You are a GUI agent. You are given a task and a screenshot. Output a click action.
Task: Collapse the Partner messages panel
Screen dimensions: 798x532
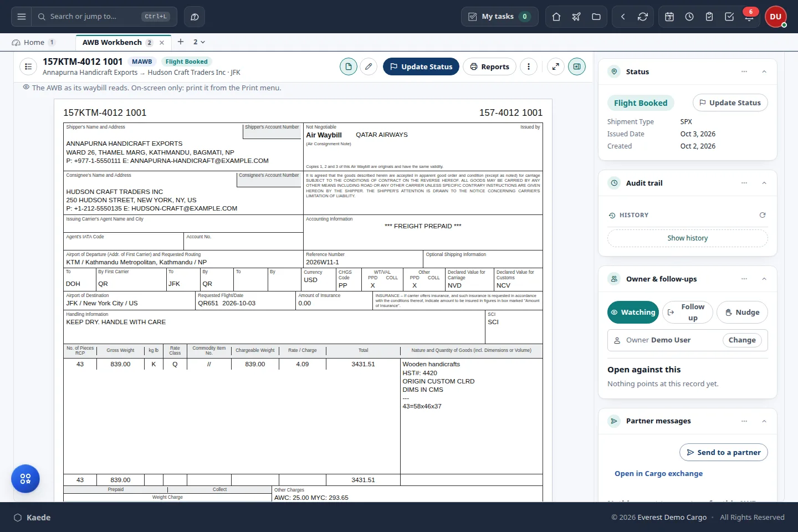pos(764,421)
